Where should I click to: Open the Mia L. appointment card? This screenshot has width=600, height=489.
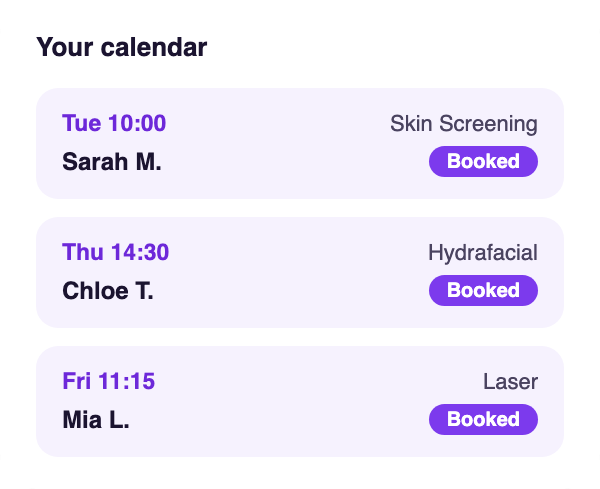coord(300,401)
